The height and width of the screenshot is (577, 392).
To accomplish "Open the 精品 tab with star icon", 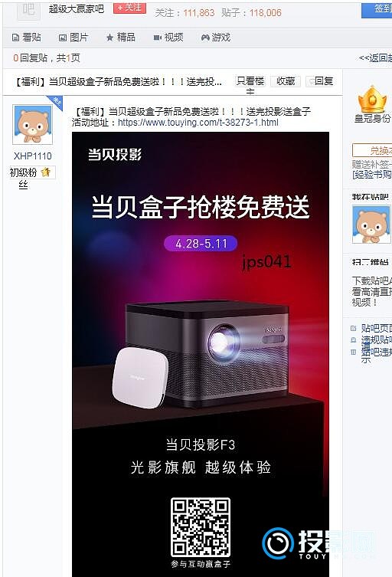I will point(121,38).
